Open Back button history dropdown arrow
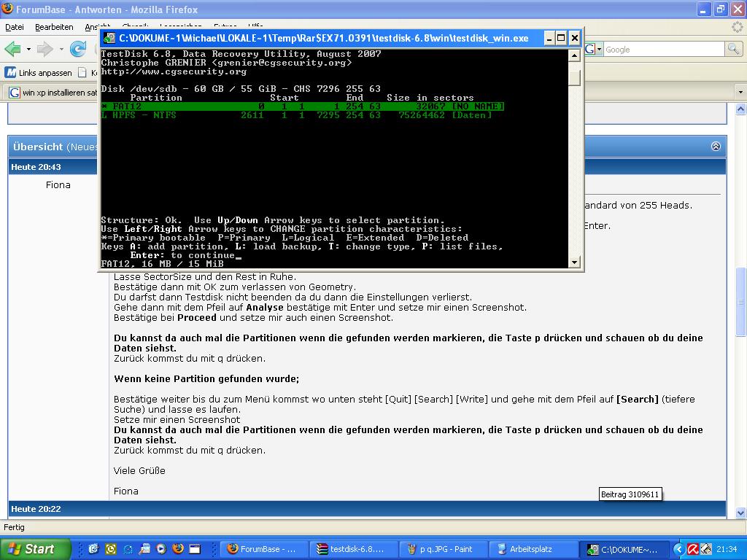 click(x=28, y=49)
